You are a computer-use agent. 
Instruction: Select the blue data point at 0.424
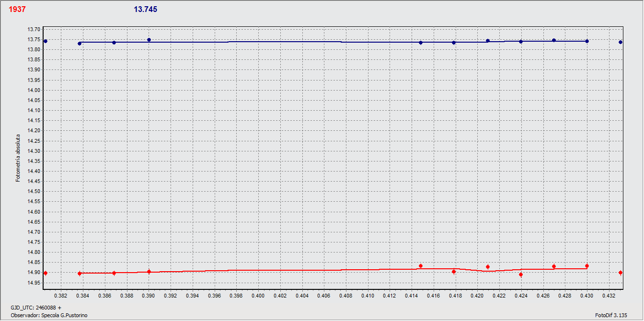[x=521, y=42]
